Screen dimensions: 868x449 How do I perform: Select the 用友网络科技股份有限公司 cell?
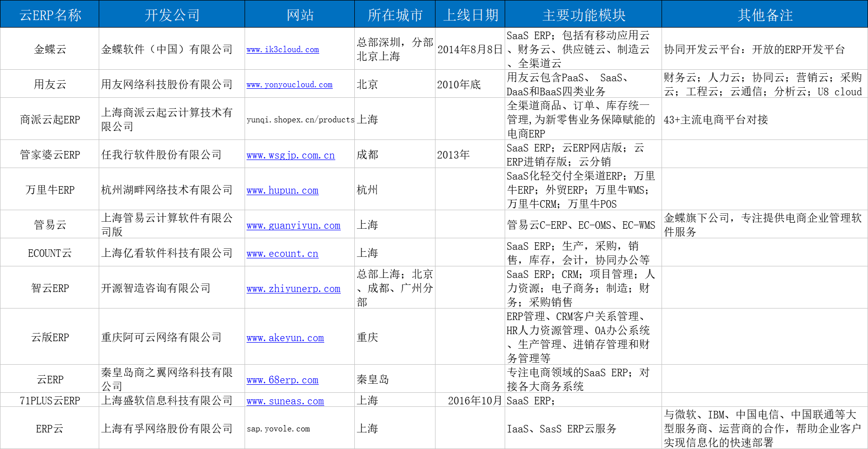[x=172, y=84]
